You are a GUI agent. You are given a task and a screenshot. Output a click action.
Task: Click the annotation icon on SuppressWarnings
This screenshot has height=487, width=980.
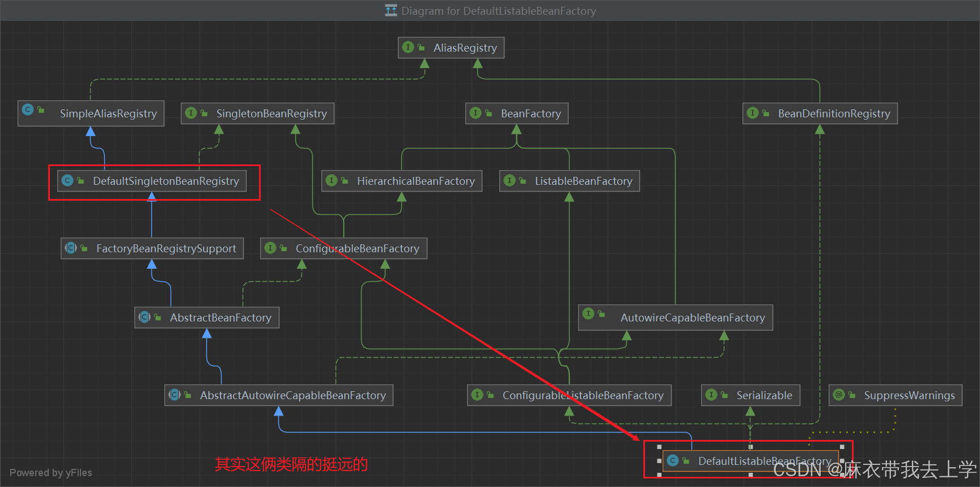click(x=839, y=395)
